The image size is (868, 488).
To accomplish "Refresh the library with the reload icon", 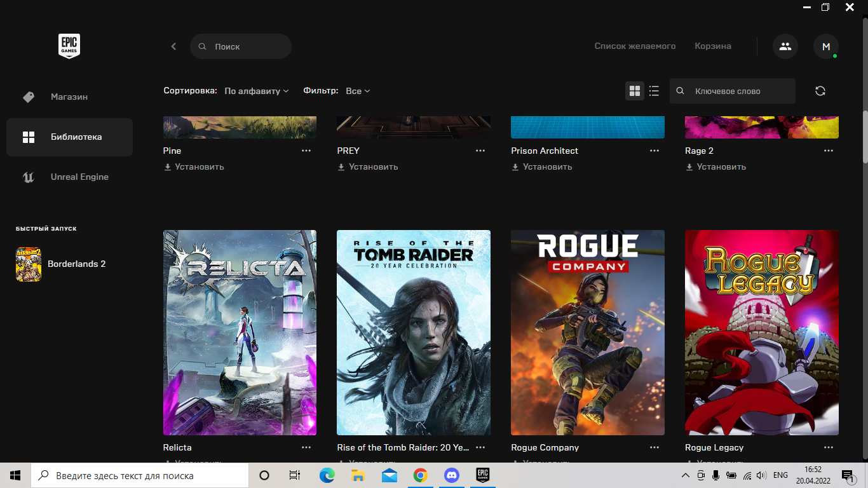I will 820,91.
